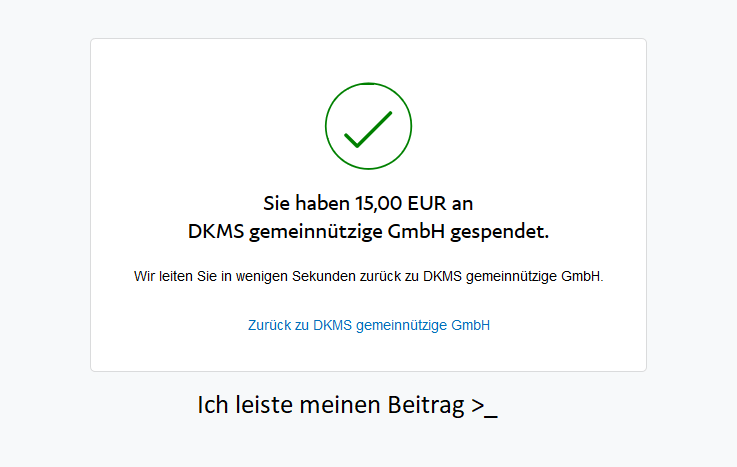The image size is (737, 467).
Task: Click the word meinen in the bottom caption
Action: click(x=340, y=405)
